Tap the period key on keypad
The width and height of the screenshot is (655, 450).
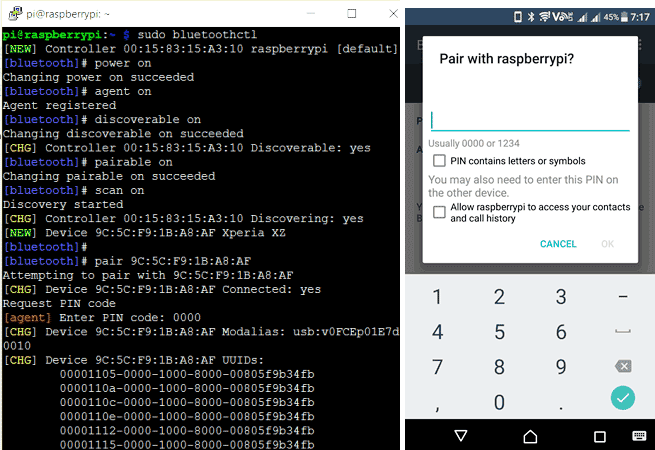(x=561, y=407)
